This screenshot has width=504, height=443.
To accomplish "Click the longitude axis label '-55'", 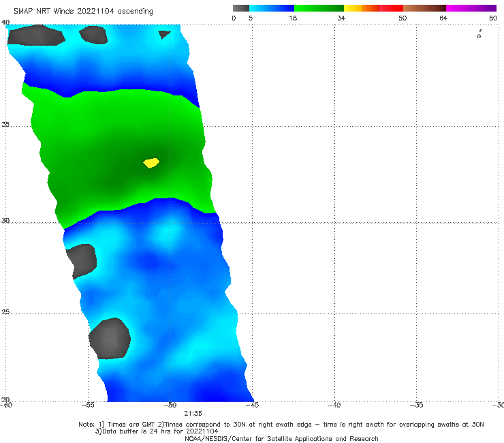I will (x=88, y=405).
